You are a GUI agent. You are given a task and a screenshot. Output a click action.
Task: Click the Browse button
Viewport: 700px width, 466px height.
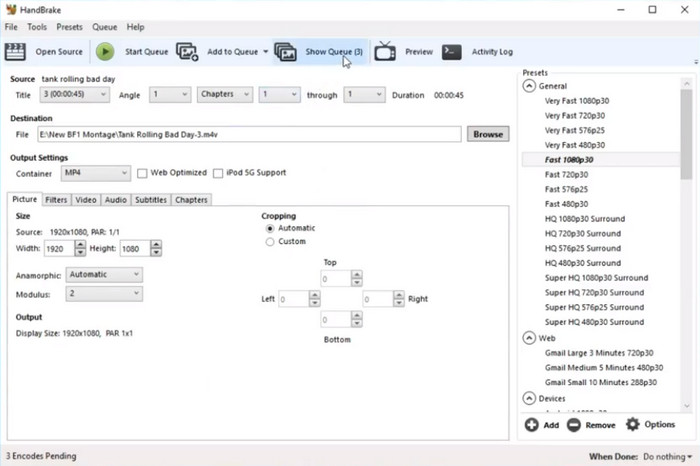click(488, 134)
